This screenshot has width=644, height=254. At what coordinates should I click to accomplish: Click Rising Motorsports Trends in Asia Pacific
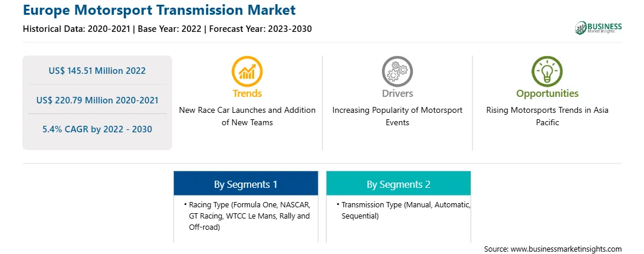click(547, 116)
